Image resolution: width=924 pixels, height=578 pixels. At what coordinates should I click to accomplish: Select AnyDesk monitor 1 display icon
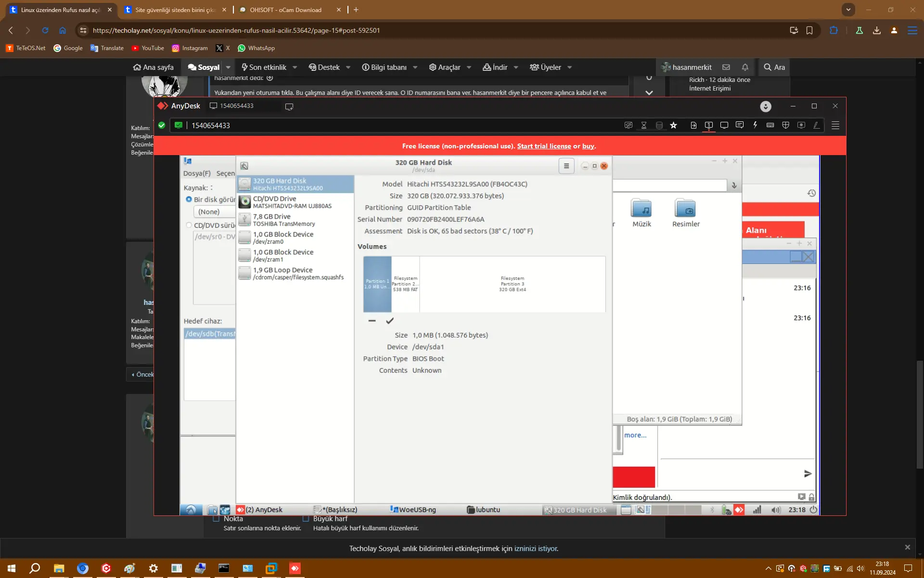[709, 125]
